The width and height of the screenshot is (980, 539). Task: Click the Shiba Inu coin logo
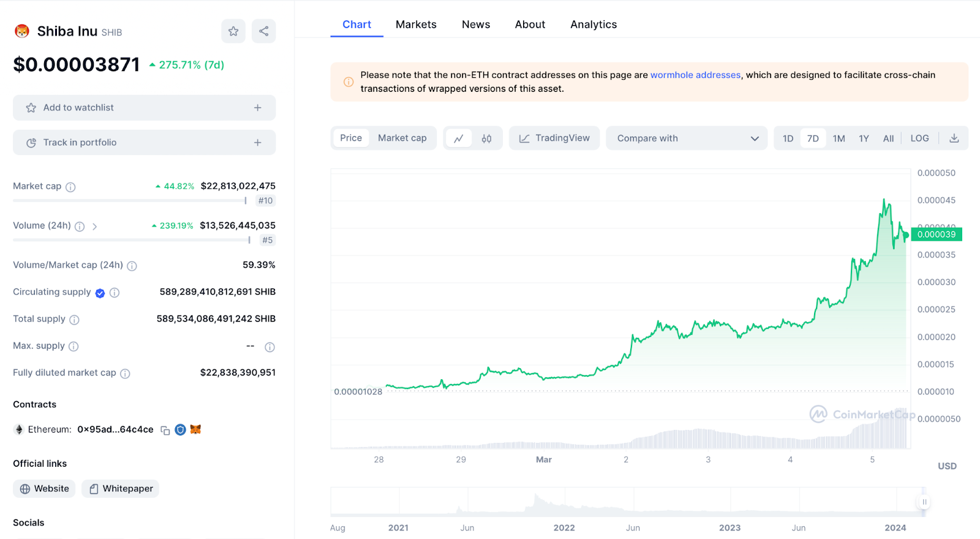coord(22,31)
